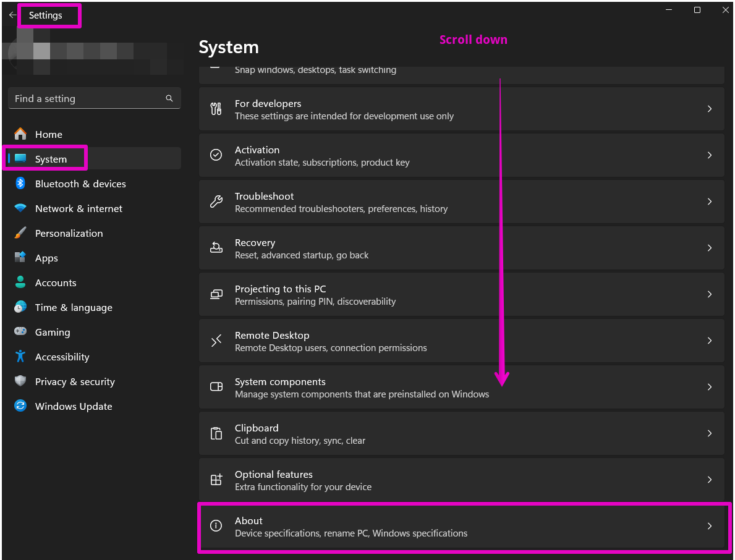
Task: Click the Activation checkmark circle icon
Action: (x=216, y=155)
